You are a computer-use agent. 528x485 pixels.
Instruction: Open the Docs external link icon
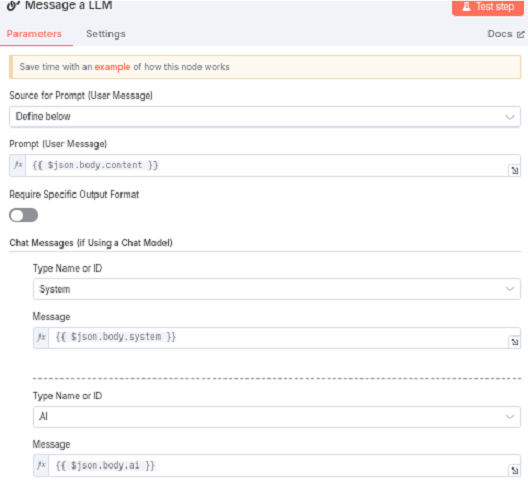[521, 34]
